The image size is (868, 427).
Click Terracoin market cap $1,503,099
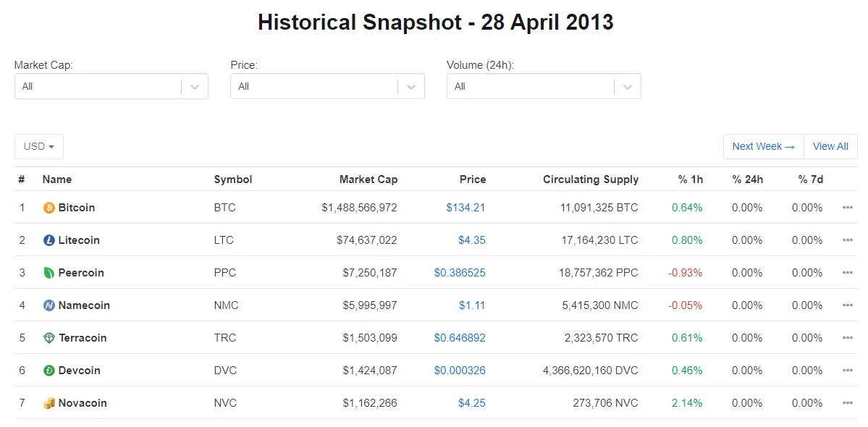(x=370, y=338)
